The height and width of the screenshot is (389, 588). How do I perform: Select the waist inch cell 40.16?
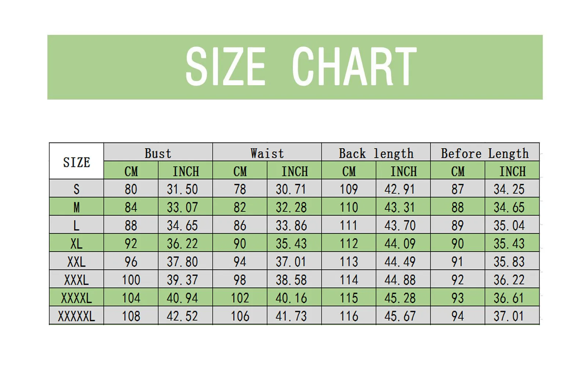[291, 298]
